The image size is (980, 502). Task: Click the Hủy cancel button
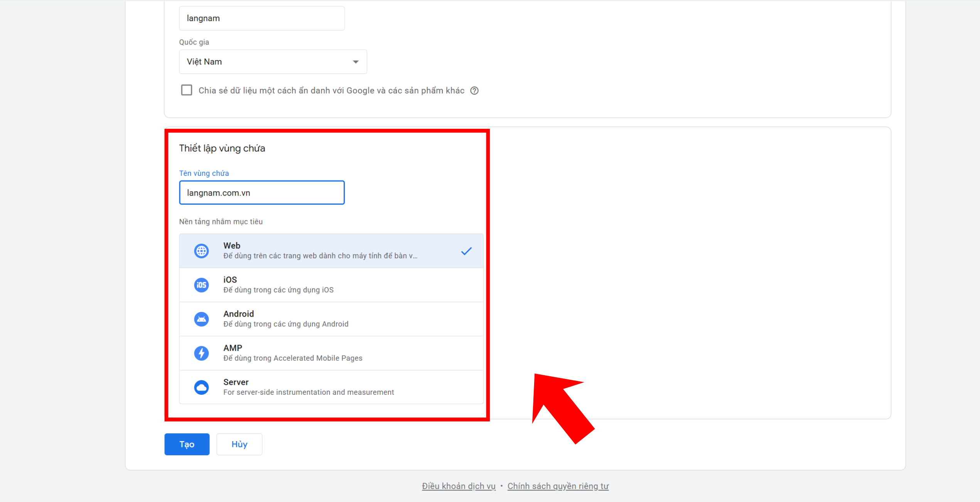240,444
